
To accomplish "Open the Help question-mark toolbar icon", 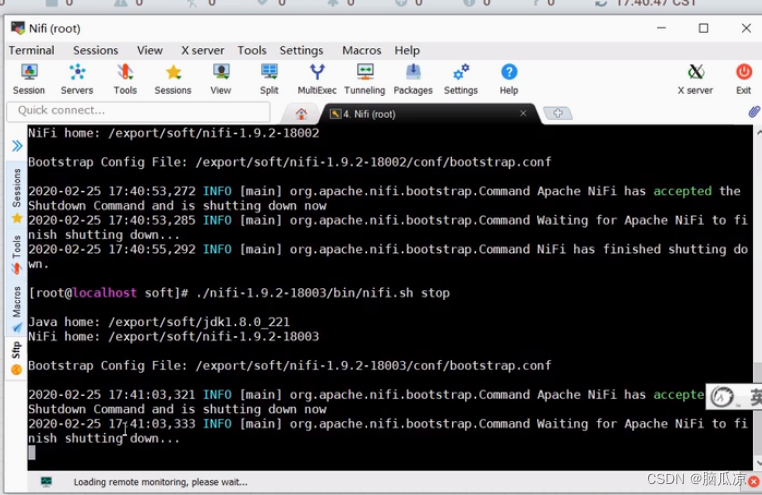I will pos(509,79).
